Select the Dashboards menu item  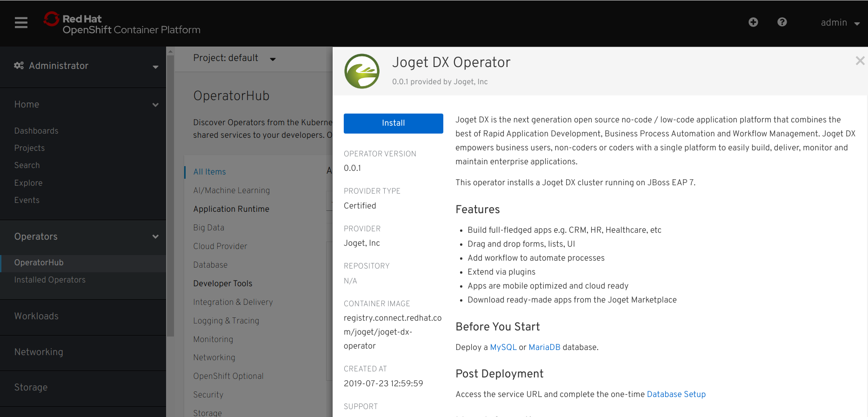click(36, 131)
